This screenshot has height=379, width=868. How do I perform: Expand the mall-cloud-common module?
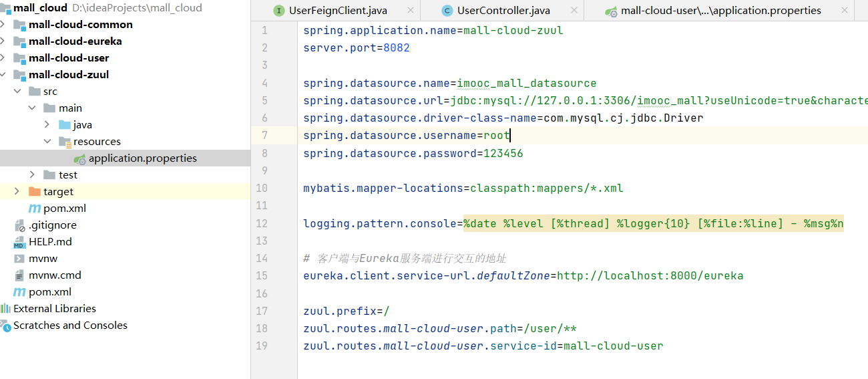(x=4, y=25)
